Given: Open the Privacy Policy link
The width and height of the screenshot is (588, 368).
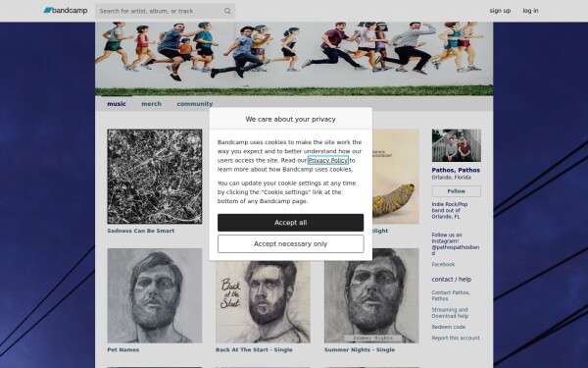Looking at the screenshot, I should click(x=327, y=160).
